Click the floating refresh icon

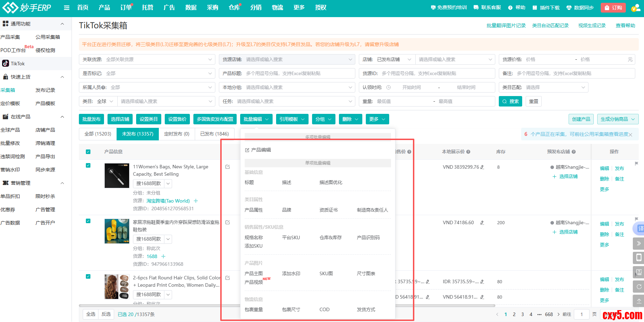point(638,287)
